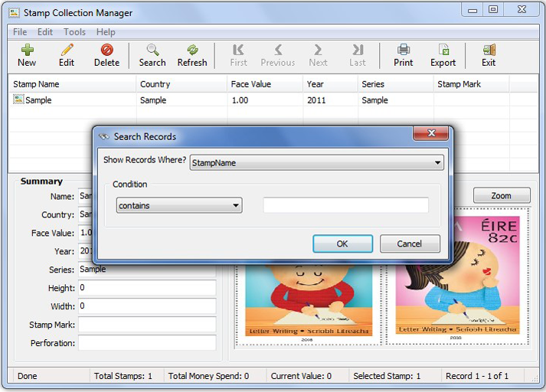This screenshot has height=392, width=546.
Task: Open Search using the magnifier icon
Action: (x=152, y=51)
